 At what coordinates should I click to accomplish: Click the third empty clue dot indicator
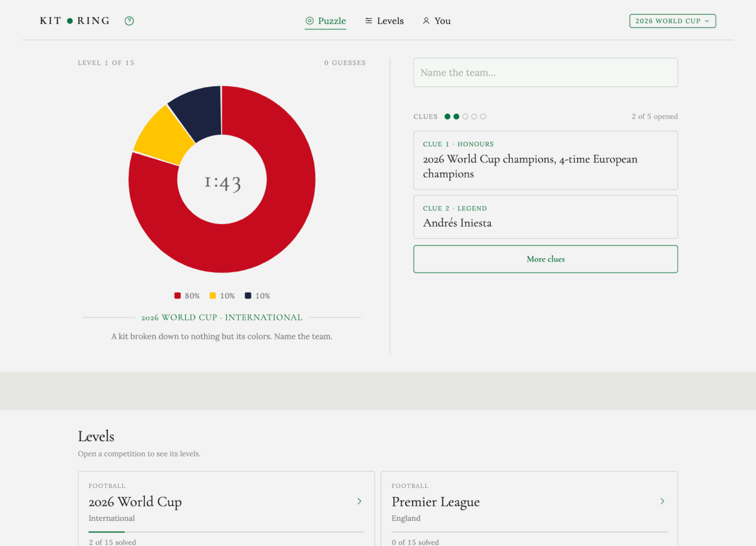(466, 117)
